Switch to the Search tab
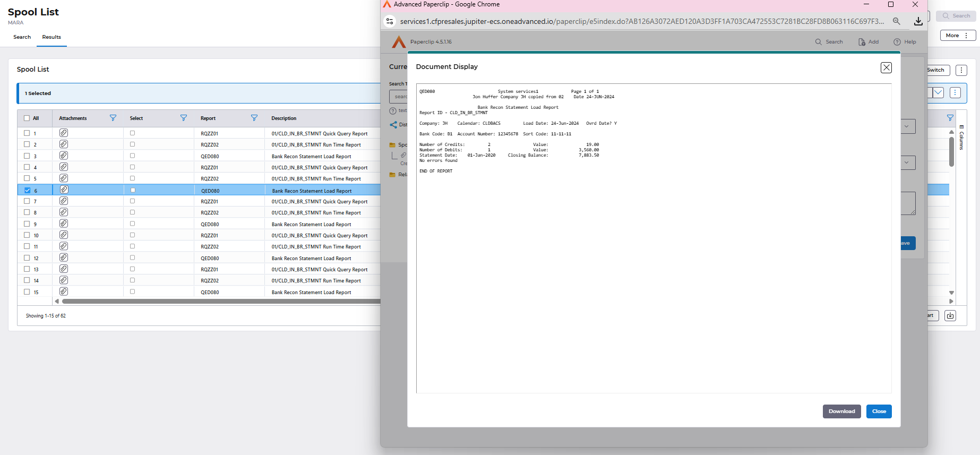The image size is (980, 455). 22,37
